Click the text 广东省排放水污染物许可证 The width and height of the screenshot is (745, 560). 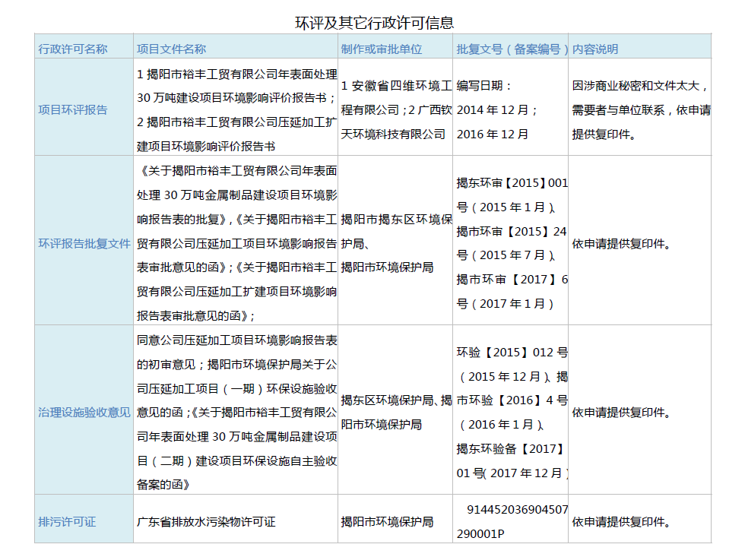[x=206, y=522]
